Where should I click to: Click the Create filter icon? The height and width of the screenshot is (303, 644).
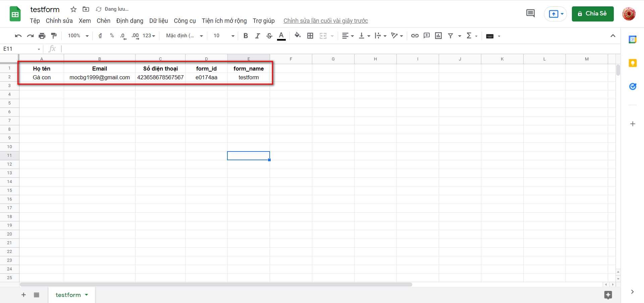pos(450,36)
